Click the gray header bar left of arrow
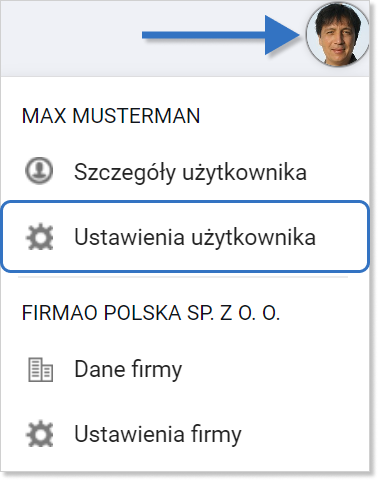Screen dimensions: 378x480 tap(71, 38)
